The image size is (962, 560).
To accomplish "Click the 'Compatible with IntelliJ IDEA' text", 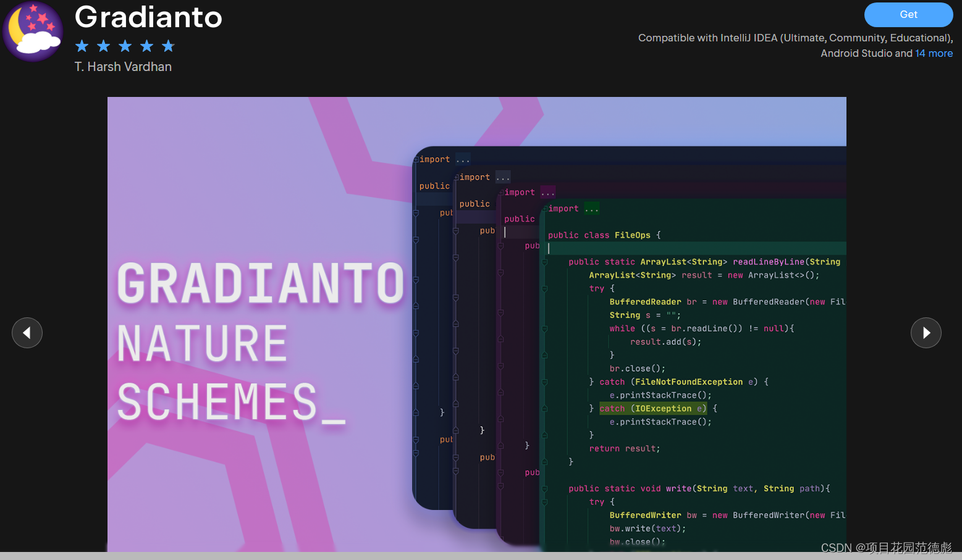I will (x=795, y=38).
